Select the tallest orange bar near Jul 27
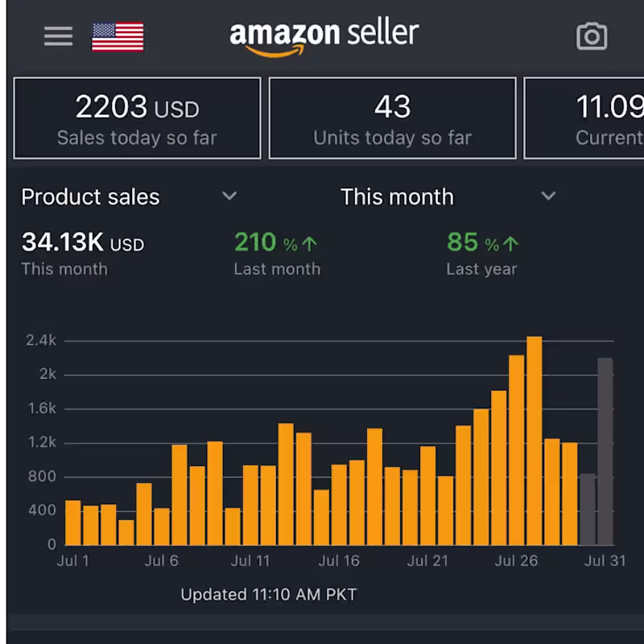This screenshot has width=644, height=644. click(535, 441)
